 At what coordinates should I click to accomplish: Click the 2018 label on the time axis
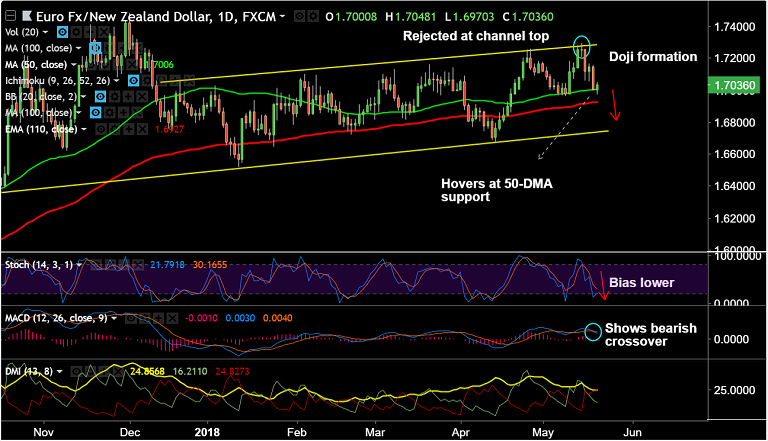(x=207, y=432)
